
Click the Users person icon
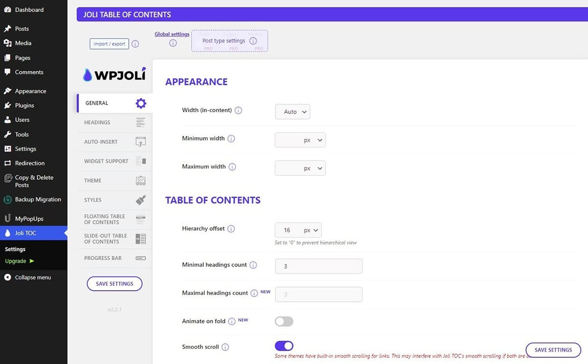[x=7, y=120]
